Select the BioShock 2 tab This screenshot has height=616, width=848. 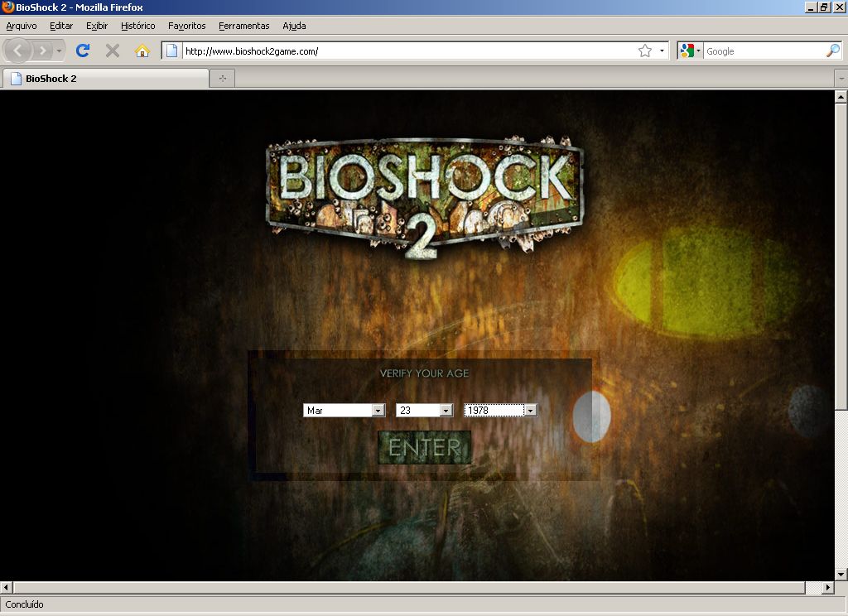(104, 79)
